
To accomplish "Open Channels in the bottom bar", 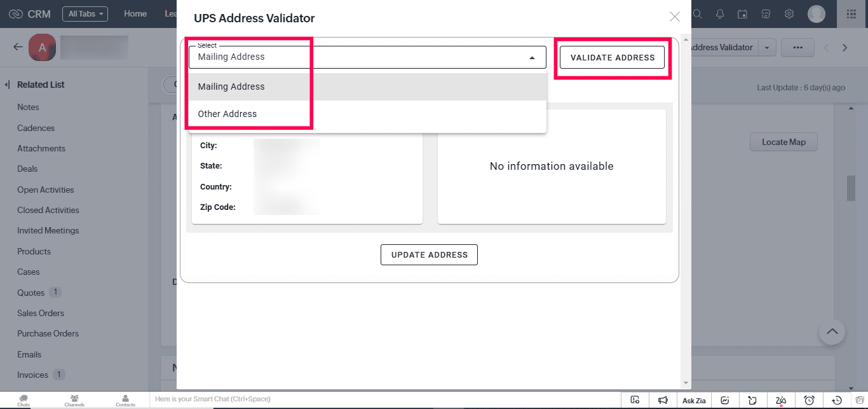I will pos(74,400).
